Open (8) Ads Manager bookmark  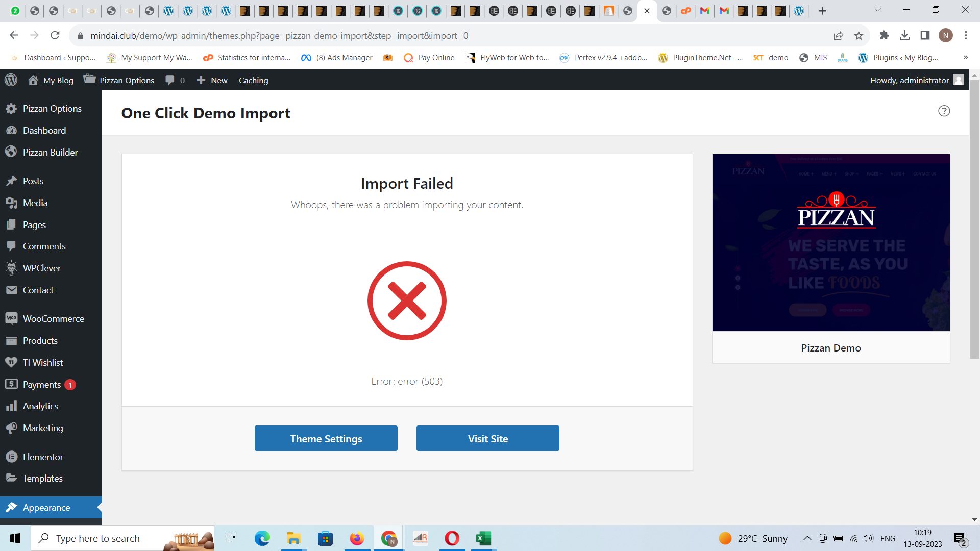(x=337, y=58)
